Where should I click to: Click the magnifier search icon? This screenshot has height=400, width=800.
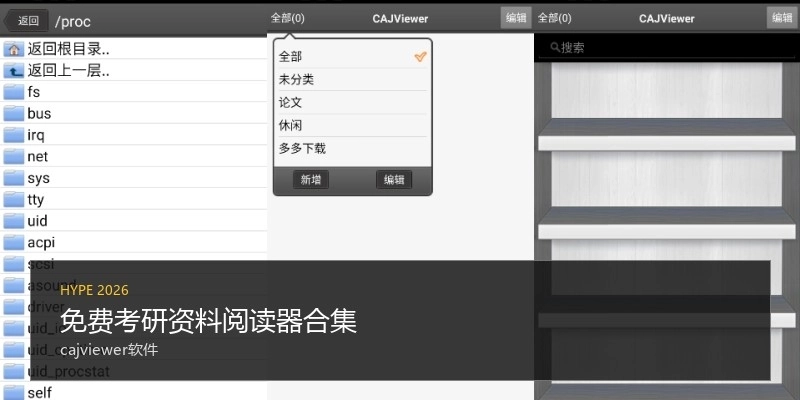555,47
